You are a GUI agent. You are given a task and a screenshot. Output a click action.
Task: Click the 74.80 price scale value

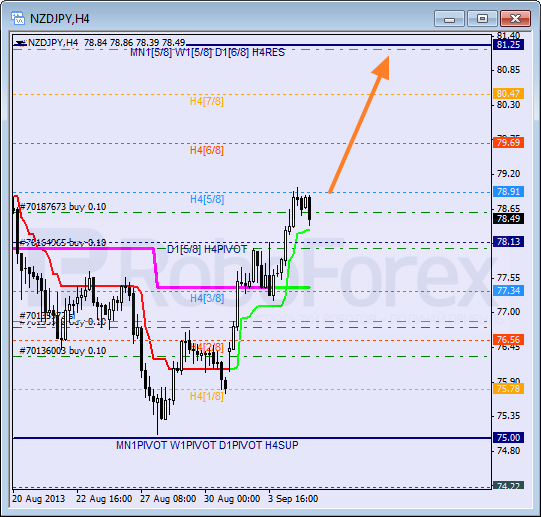tap(508, 451)
